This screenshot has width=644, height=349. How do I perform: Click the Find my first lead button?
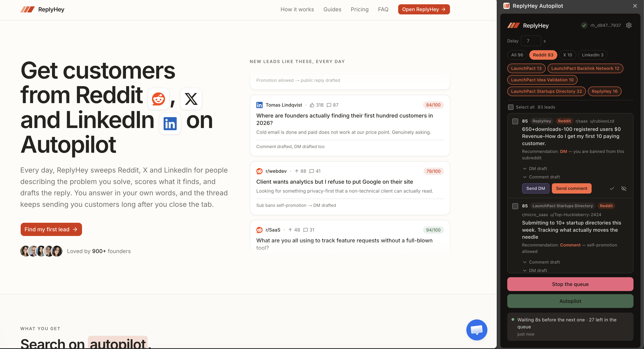coord(51,229)
